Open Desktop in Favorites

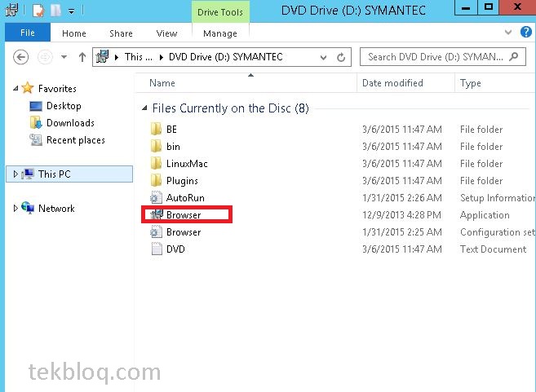64,106
